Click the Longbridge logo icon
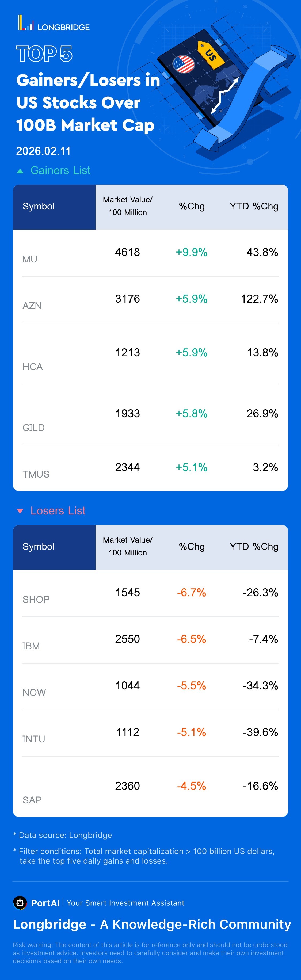 25,23
